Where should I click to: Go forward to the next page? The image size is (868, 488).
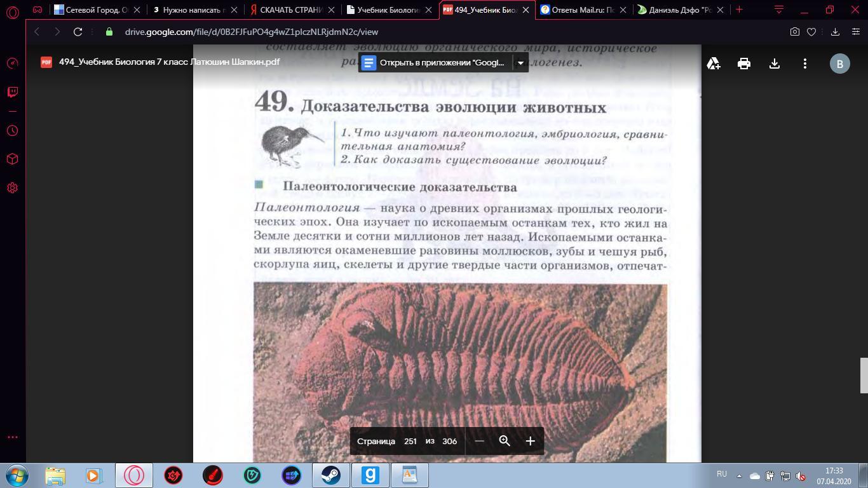(x=57, y=32)
